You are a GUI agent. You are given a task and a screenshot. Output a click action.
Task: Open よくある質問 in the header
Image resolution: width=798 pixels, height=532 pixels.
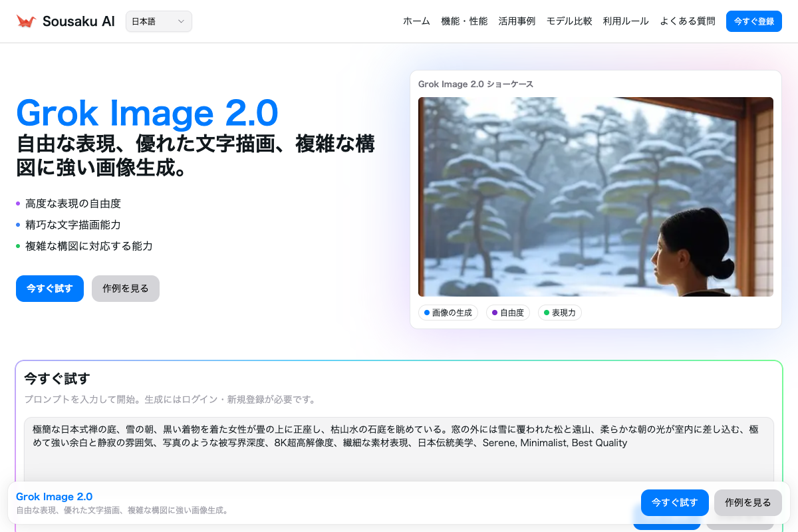coord(688,21)
